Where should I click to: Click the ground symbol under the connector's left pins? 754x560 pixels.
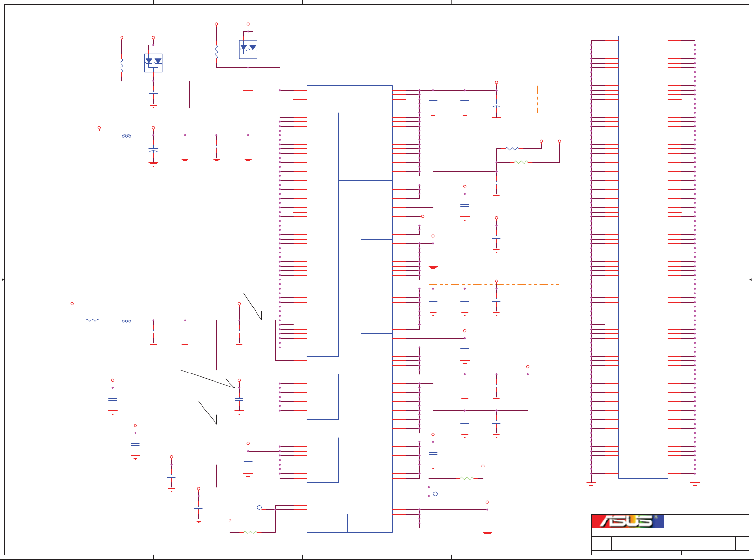(591, 484)
